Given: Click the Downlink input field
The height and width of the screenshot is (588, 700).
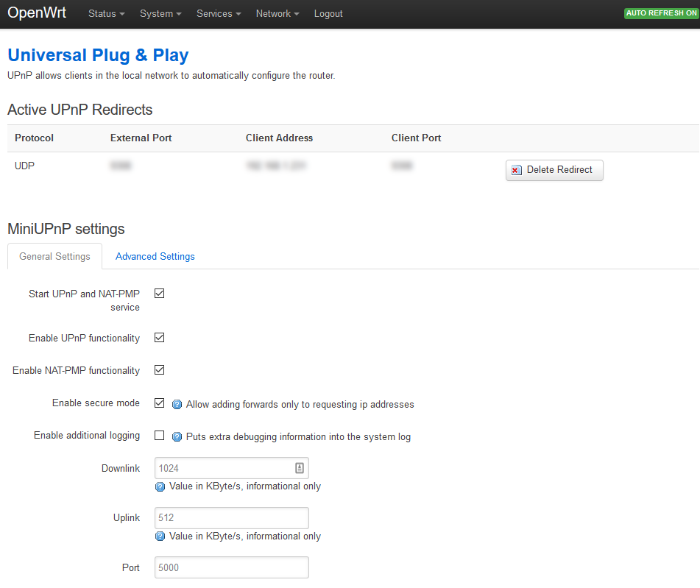Looking at the screenshot, I should [232, 468].
